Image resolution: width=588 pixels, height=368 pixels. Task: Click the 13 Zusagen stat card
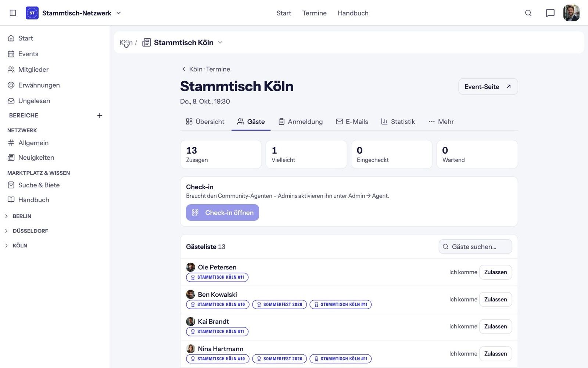[221, 154]
